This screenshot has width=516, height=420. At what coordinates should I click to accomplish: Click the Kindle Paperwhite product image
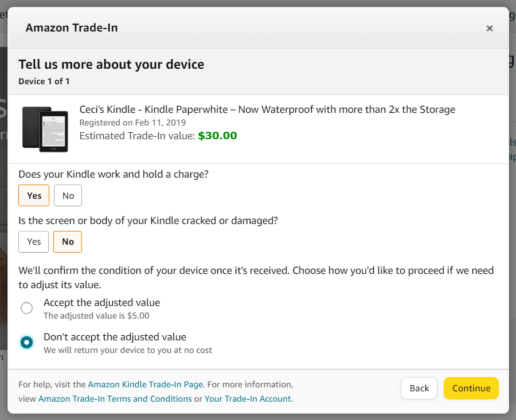point(45,129)
